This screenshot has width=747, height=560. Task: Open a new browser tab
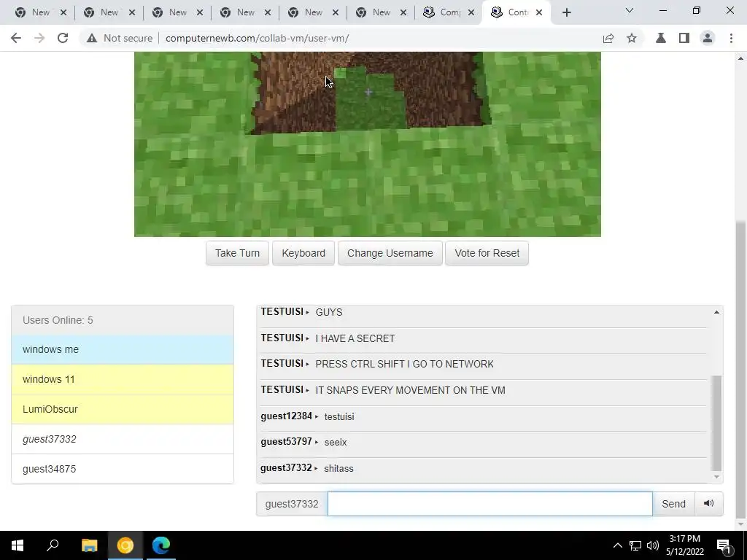pos(566,13)
